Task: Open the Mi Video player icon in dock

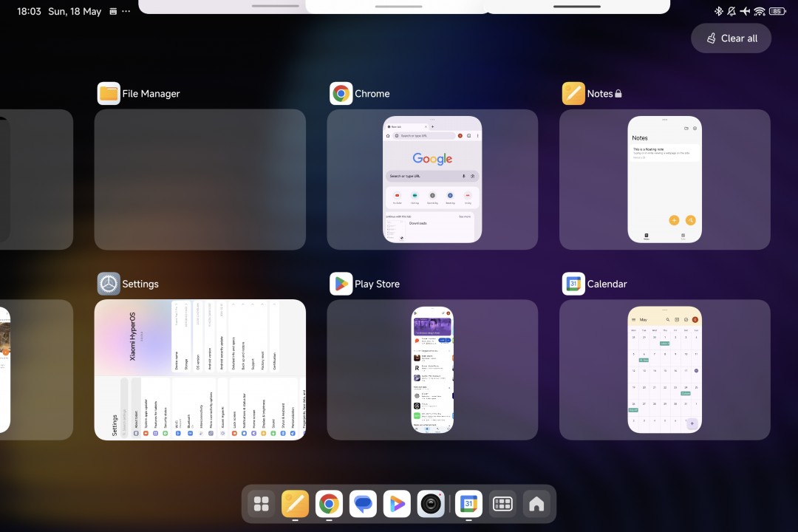Action: click(397, 504)
